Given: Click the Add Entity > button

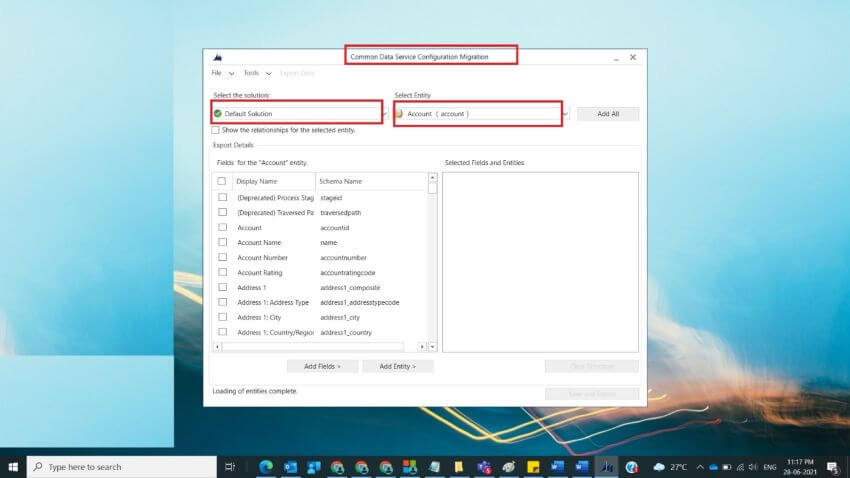Looking at the screenshot, I should (397, 366).
